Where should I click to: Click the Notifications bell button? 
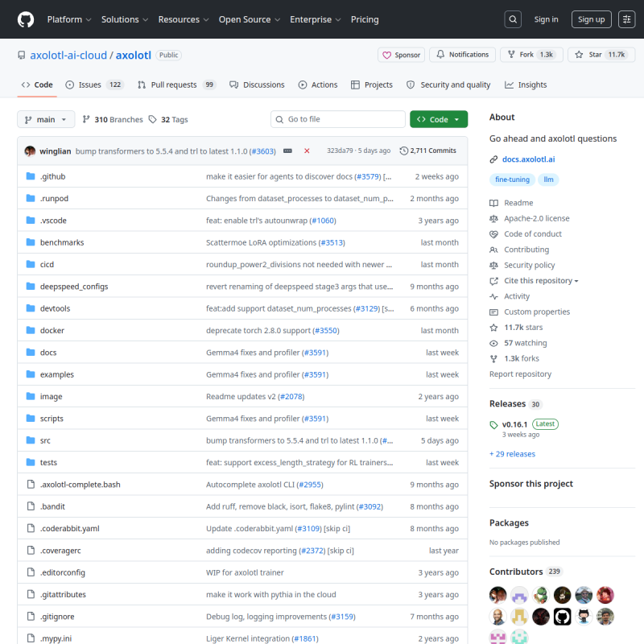click(462, 55)
